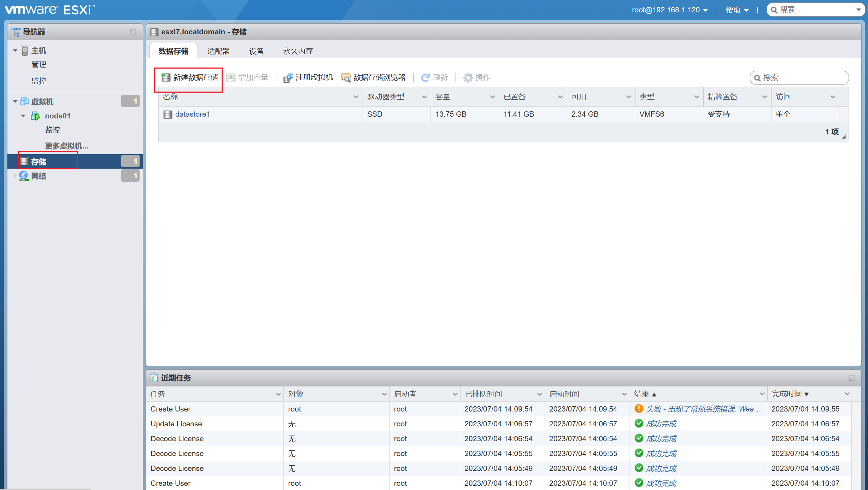Open the datastore browser (数据存储浏览器) icon
Image resolution: width=868 pixels, height=490 pixels.
346,77
